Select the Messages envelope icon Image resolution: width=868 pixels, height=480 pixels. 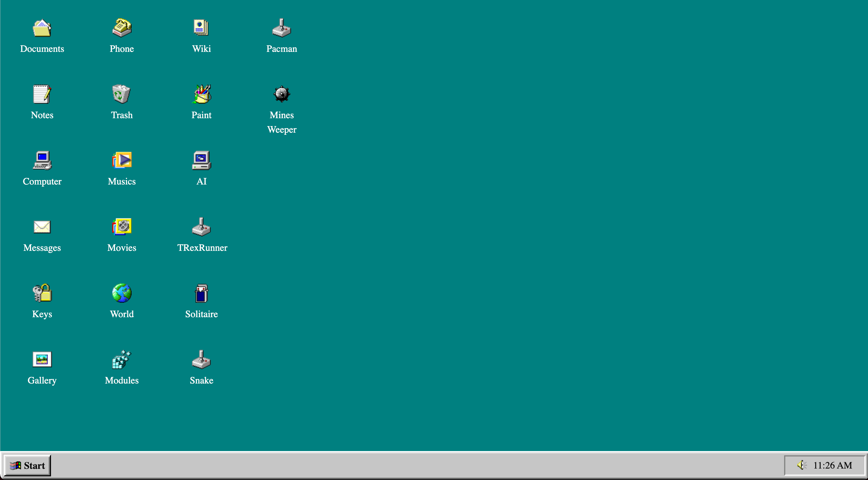pos(42,227)
